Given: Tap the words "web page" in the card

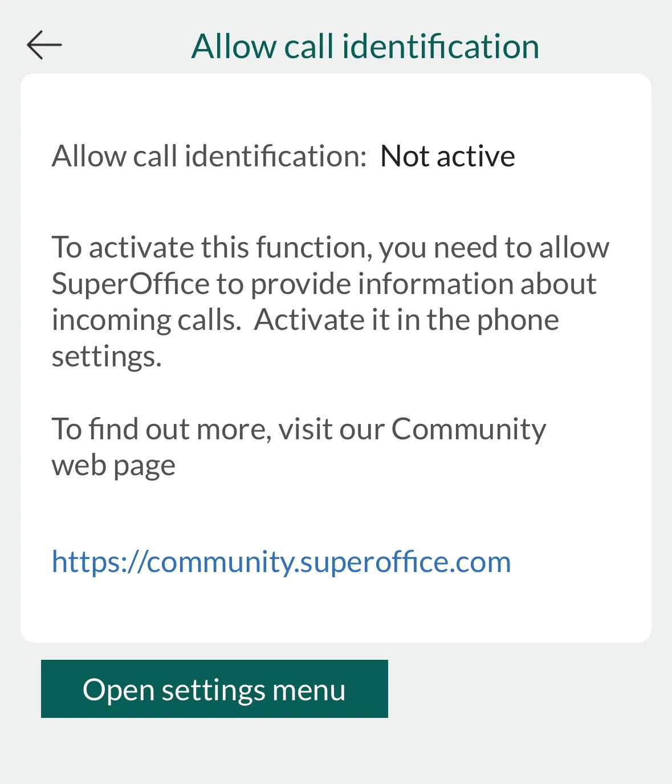Looking at the screenshot, I should (x=113, y=465).
